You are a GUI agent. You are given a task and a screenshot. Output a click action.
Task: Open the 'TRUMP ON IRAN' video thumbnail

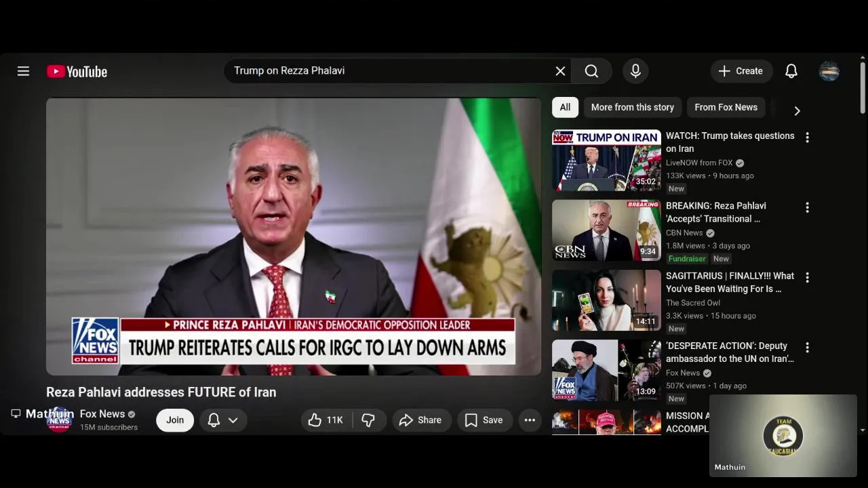point(606,160)
